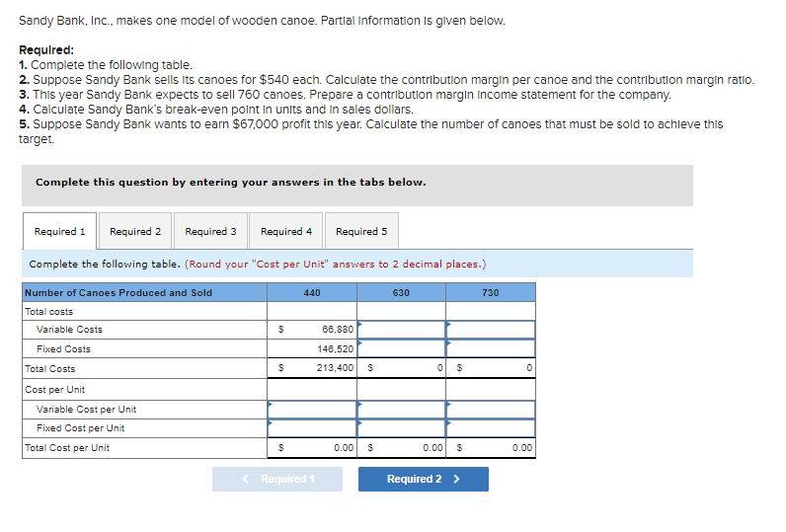Click the Required: heading
This screenshot has height=532, width=786.
pyautogui.click(x=46, y=50)
